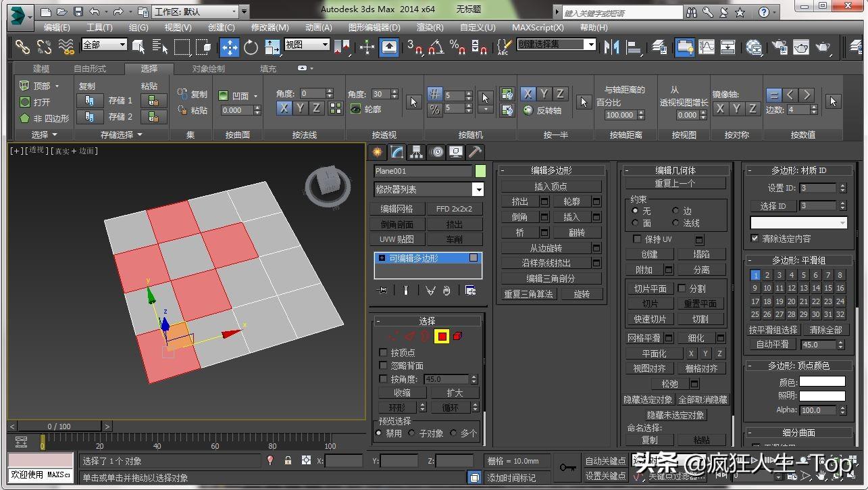Enable the 按角度 checkbox
This screenshot has height=490, width=868.
click(383, 379)
